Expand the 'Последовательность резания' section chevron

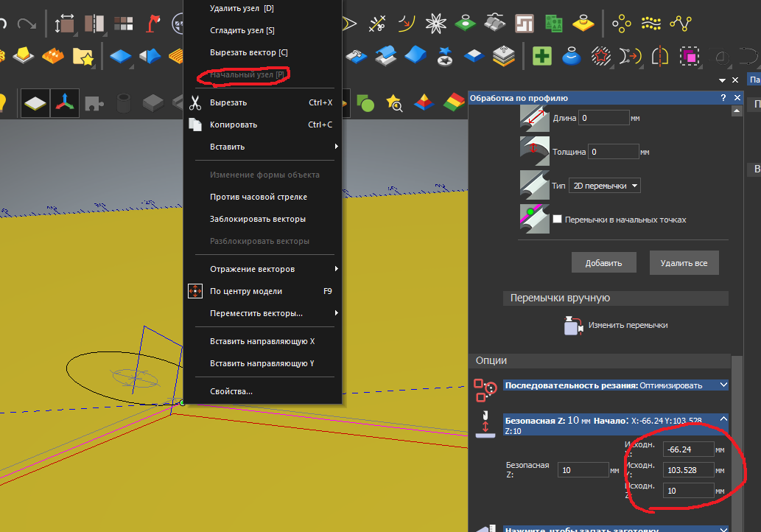coord(723,385)
